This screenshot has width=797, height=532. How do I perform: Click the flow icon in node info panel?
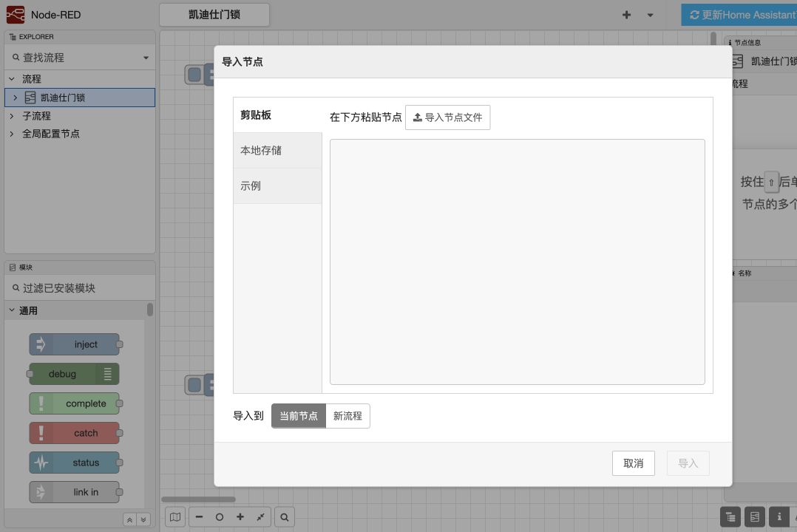pyautogui.click(x=738, y=61)
